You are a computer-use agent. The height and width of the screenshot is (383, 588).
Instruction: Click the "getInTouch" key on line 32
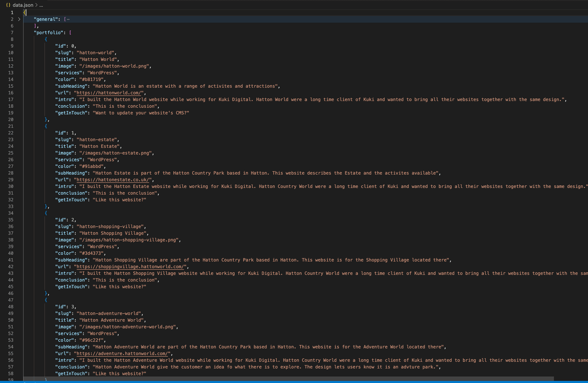tap(71, 200)
